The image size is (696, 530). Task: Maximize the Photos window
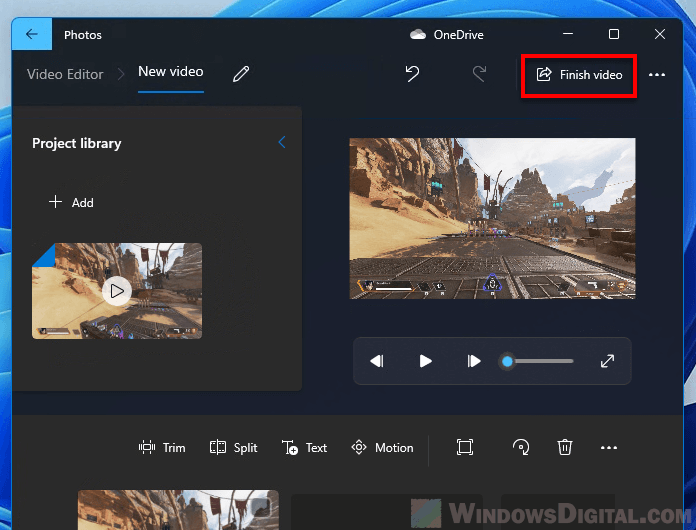614,34
